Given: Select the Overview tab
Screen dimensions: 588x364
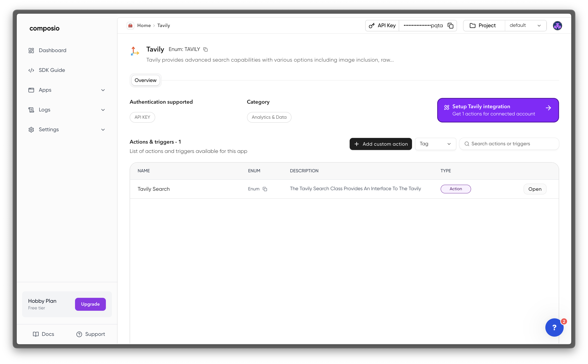Looking at the screenshot, I should coord(145,80).
